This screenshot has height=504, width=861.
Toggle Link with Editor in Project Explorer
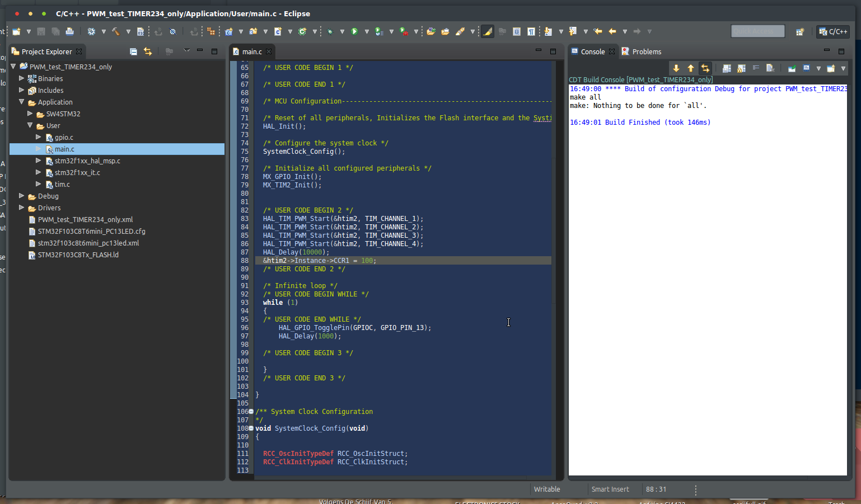[148, 51]
